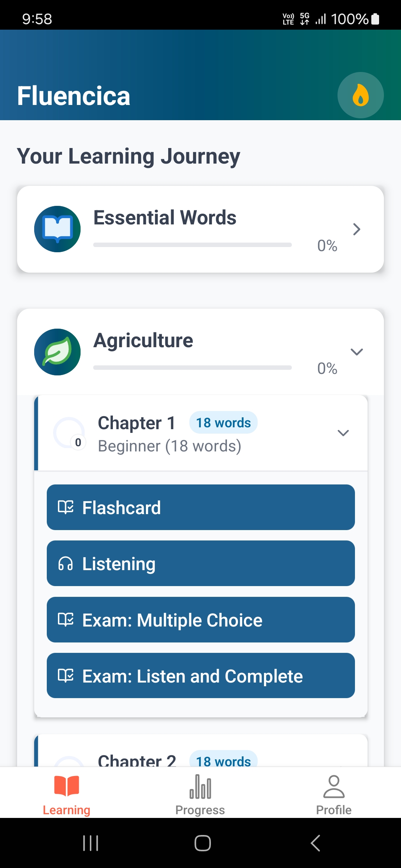Open the Profile person icon

[x=334, y=786]
